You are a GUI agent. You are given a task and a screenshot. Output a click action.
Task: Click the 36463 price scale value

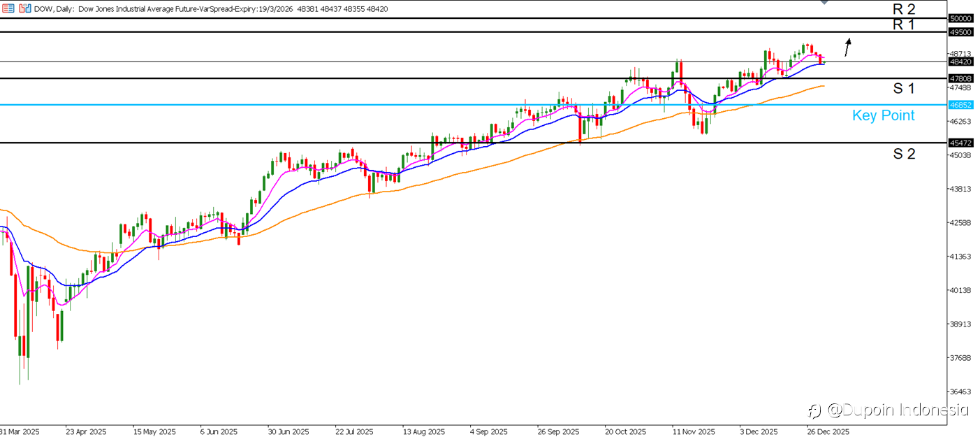[x=961, y=392]
